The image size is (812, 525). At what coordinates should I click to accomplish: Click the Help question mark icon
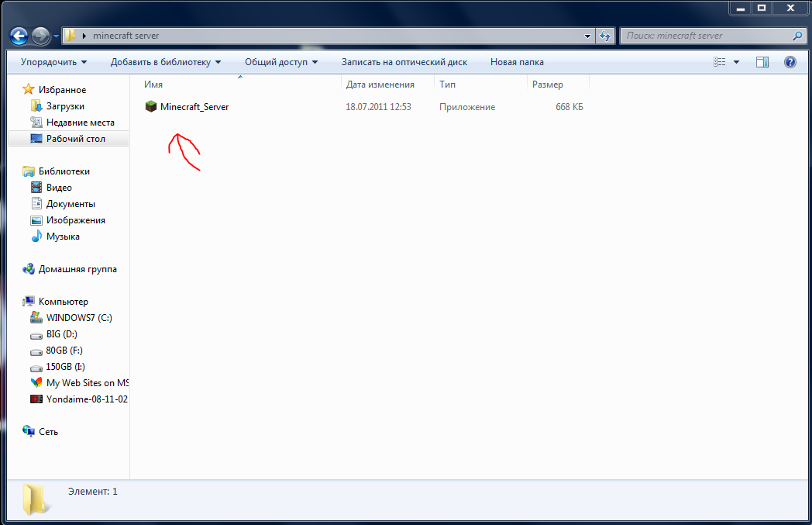pos(790,62)
